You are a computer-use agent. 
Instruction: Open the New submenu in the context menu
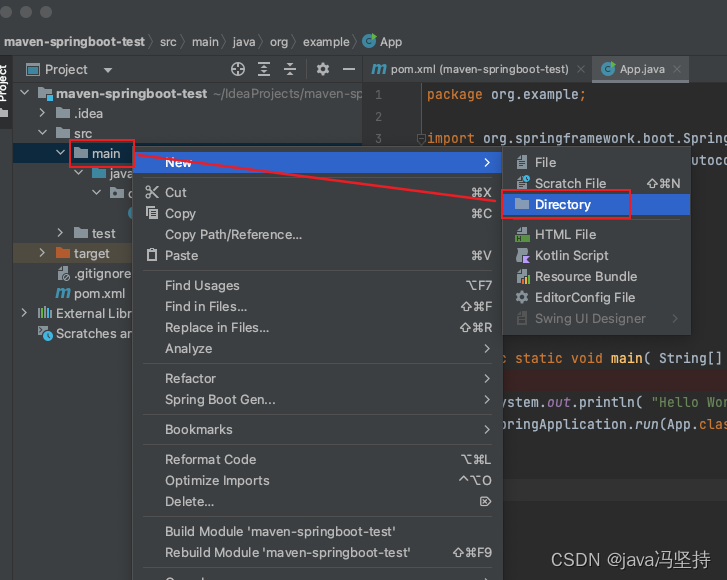click(x=318, y=163)
